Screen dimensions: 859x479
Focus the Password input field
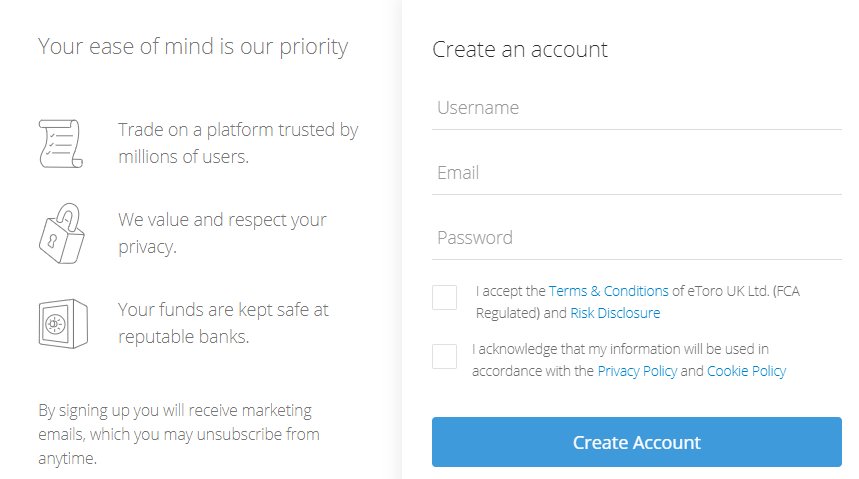point(637,238)
